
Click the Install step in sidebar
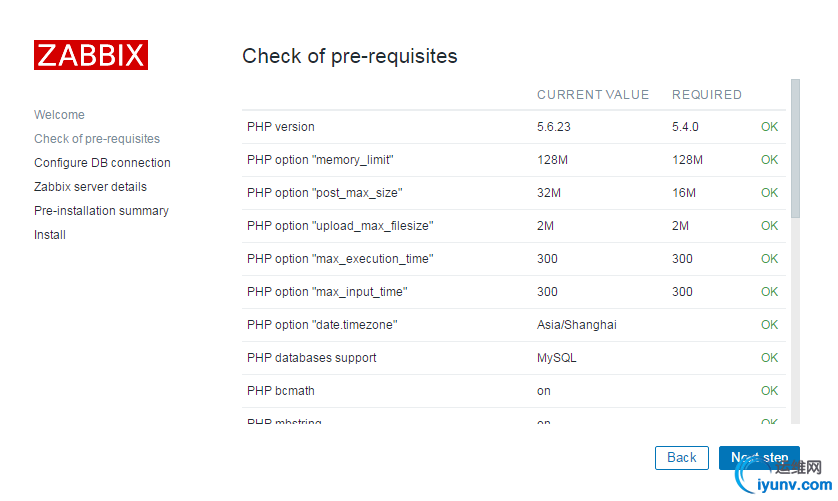pyautogui.click(x=50, y=235)
